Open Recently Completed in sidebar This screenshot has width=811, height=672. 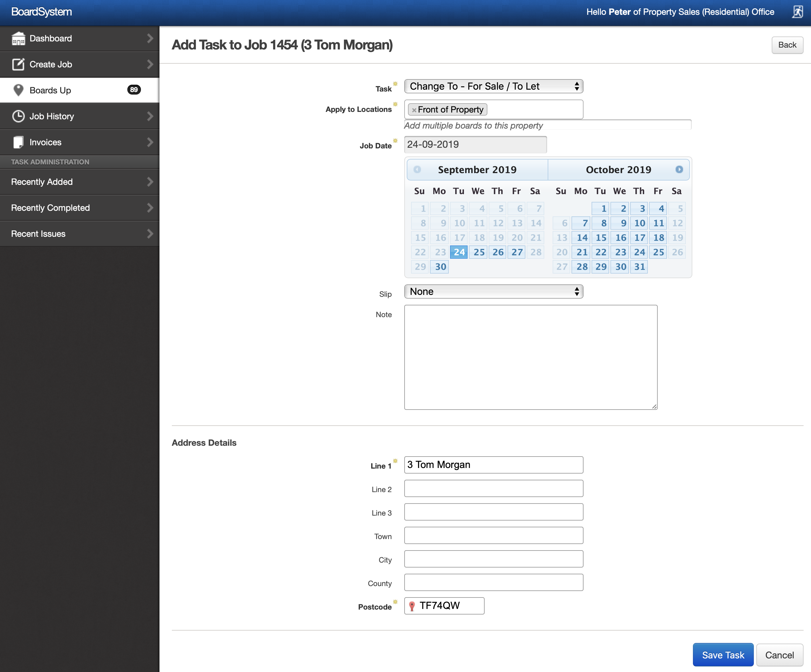coord(79,208)
